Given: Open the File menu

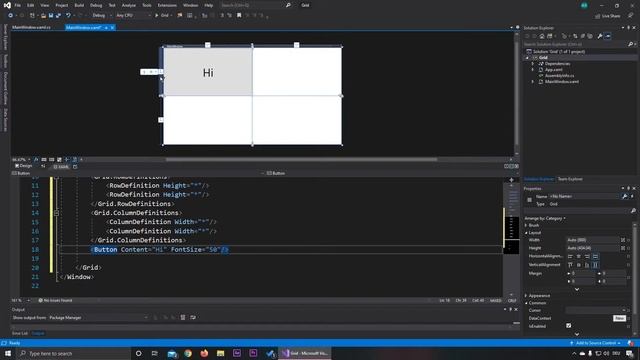Looking at the screenshot, I should coord(18,5).
